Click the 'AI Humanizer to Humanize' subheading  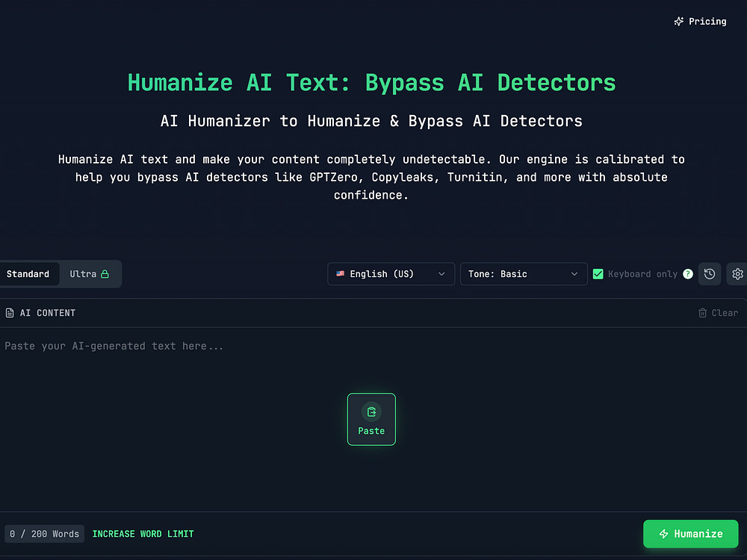click(x=371, y=121)
